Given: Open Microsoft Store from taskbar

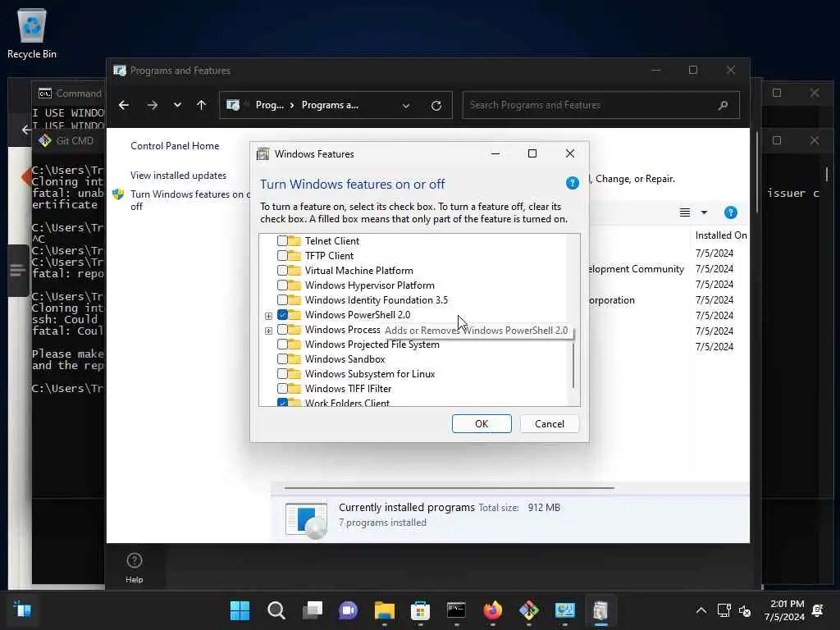Looking at the screenshot, I should pos(421,610).
